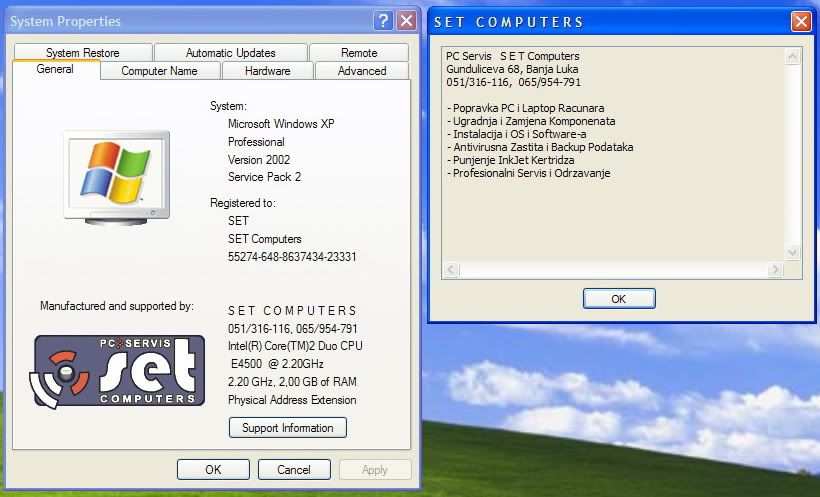820x497 pixels.
Task: Click the product ID 55274-648-8637434-23331
Action: 292,257
